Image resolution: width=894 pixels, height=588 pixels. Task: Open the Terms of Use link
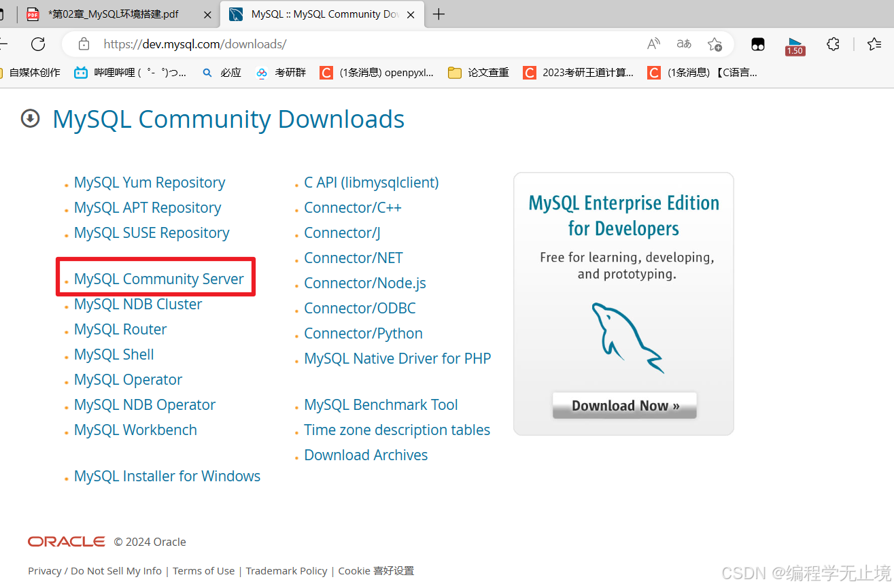point(204,571)
